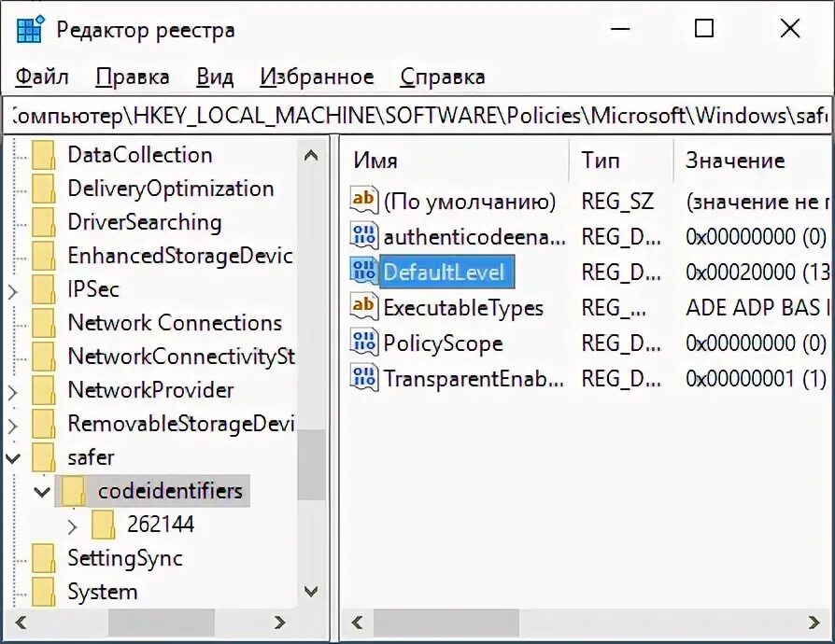Click the registry path address bar

[417, 115]
